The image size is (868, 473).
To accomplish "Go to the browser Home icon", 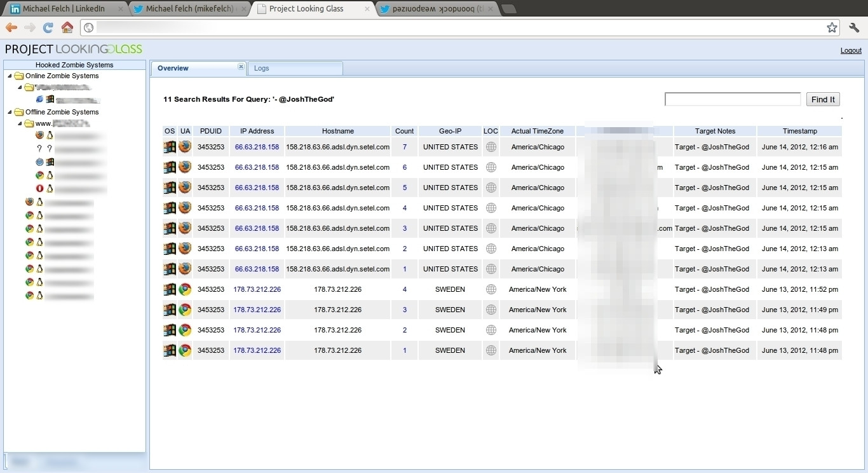I will point(67,27).
